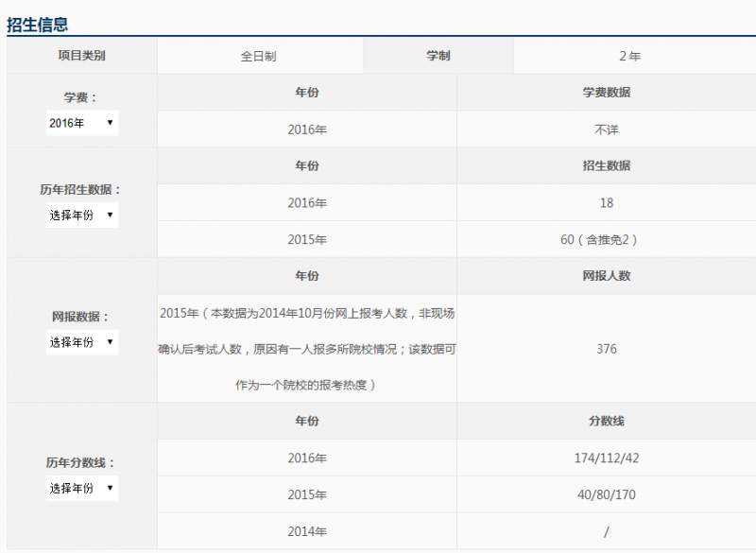Screen dimensions: 756x553
Task: Click the 学制 label cell
Action: tap(438, 56)
